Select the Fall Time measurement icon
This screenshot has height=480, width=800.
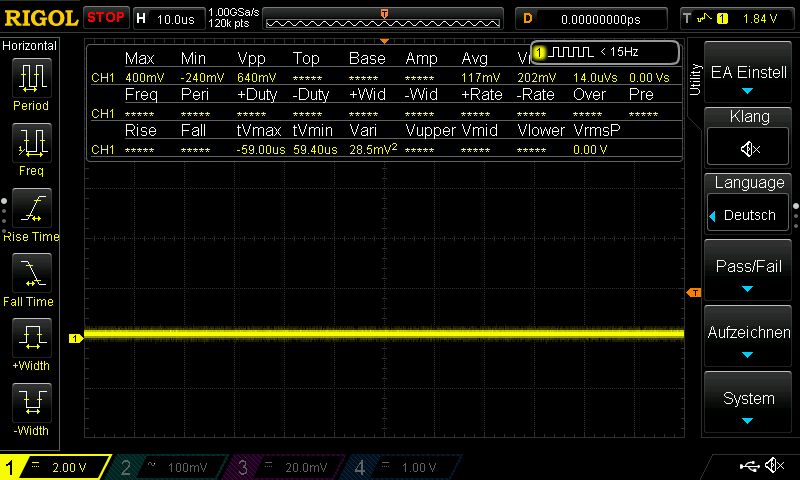click(x=32, y=273)
